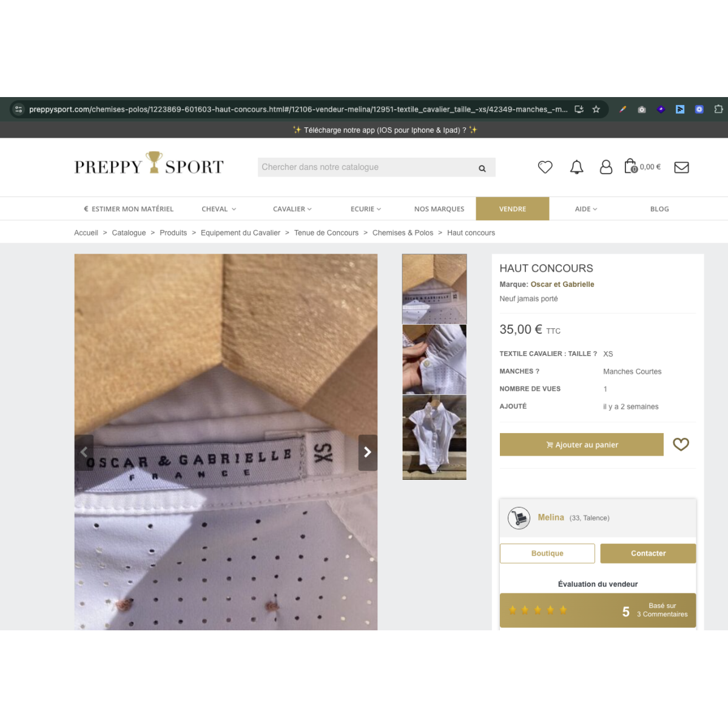
Task: Expand the CHEVAL dropdown menu
Action: [219, 209]
